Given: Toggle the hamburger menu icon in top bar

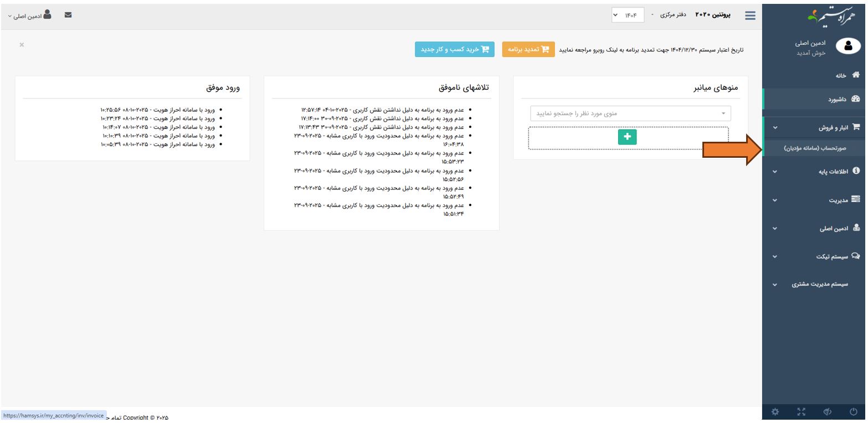Looking at the screenshot, I should 749,16.
